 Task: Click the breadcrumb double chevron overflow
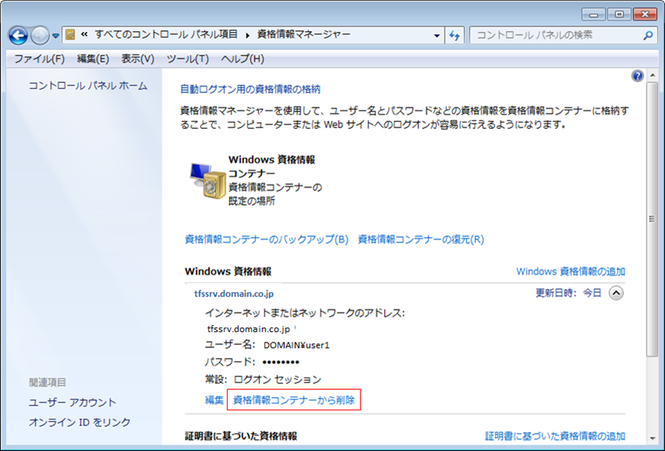[x=84, y=34]
